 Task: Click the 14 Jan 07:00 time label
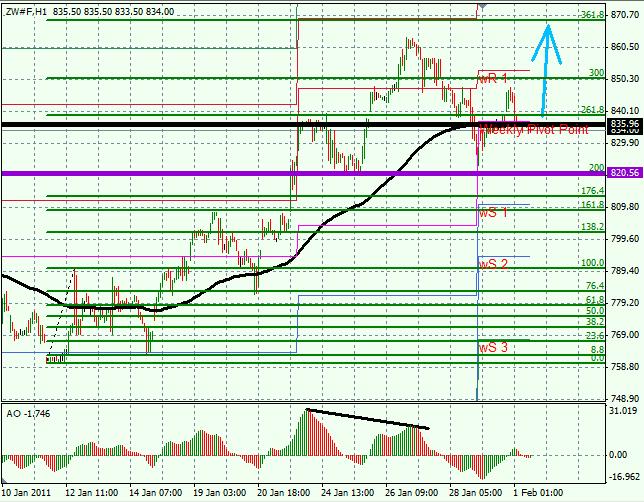coord(156,493)
